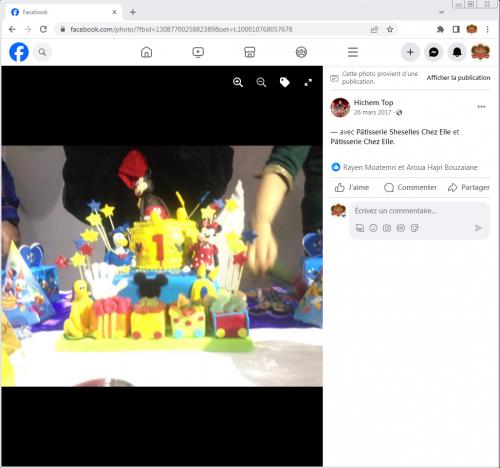
Task: Toggle Chrome side panel
Action: [456, 29]
